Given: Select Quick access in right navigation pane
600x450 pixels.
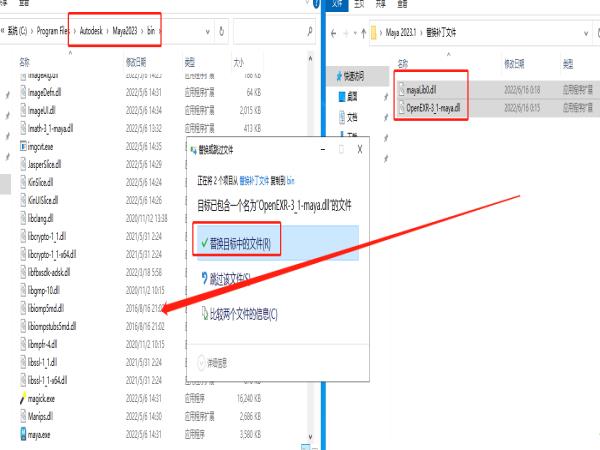Looking at the screenshot, I should 357,76.
